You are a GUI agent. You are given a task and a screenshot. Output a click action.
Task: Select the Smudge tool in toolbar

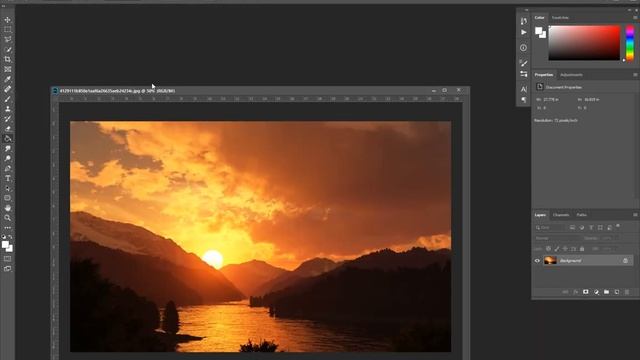point(7,149)
